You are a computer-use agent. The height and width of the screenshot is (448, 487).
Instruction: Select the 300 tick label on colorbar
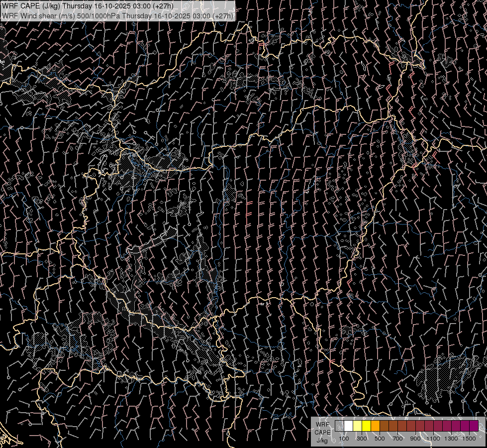(362, 439)
